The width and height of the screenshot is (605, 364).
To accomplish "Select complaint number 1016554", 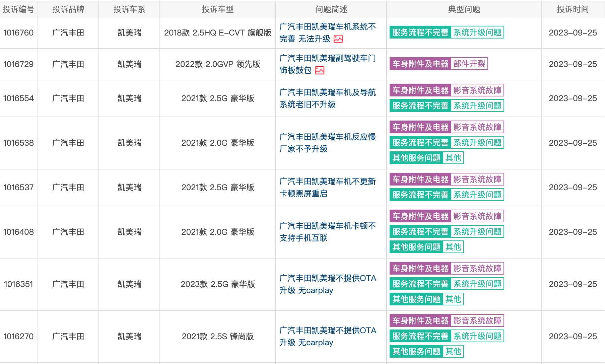I will pyautogui.click(x=19, y=98).
